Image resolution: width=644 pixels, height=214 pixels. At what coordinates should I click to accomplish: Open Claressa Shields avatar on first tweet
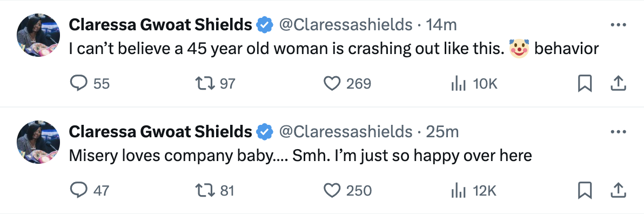tap(38, 35)
